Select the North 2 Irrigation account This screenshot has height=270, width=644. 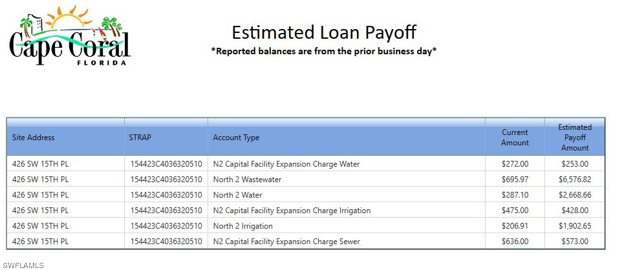point(242,226)
